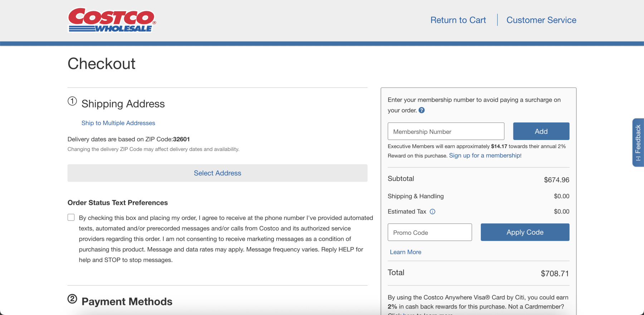Click the step 2 circled number icon
Screen dimensions: 644x315
pyautogui.click(x=72, y=299)
